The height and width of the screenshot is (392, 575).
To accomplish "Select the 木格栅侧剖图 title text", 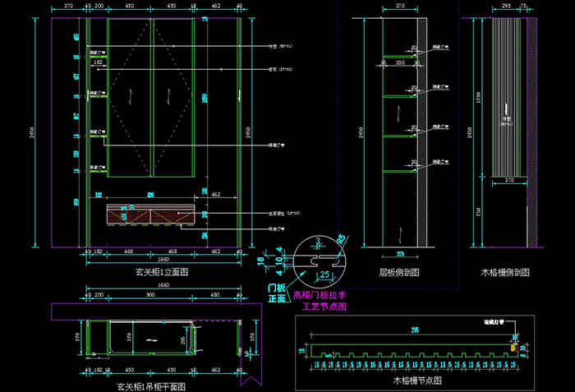I will click(505, 271).
